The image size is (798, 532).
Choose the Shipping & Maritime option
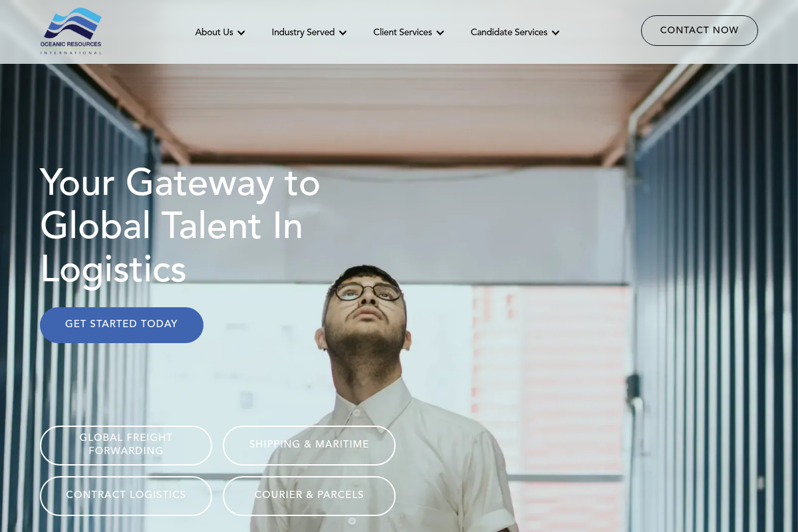pos(309,446)
